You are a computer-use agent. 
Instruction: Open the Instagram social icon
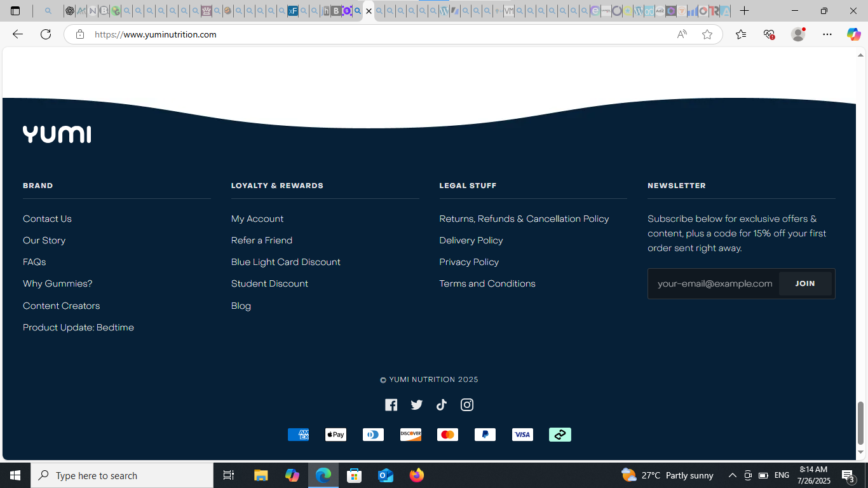[467, 405]
